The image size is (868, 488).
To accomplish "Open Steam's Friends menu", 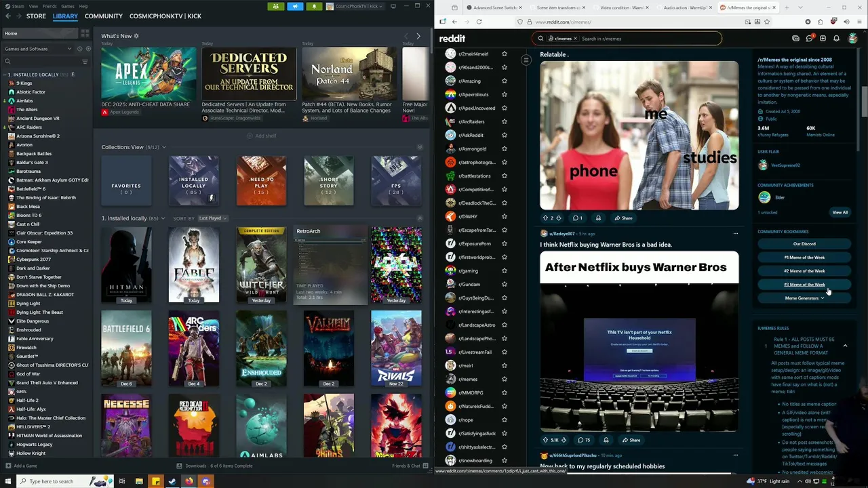I will pyautogui.click(x=50, y=6).
